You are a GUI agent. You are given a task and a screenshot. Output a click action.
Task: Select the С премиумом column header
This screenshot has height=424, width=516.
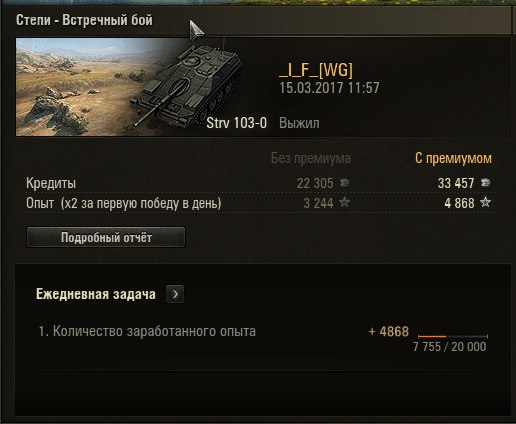[453, 158]
